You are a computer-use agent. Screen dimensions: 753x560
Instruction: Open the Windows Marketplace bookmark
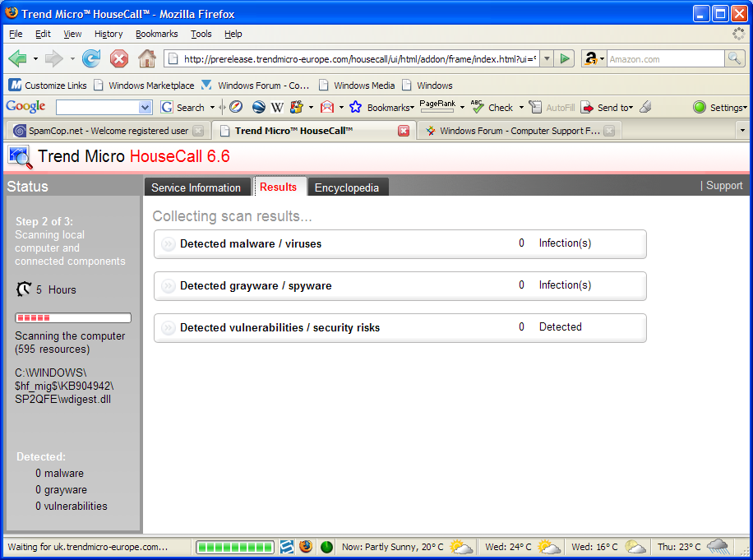pos(144,85)
